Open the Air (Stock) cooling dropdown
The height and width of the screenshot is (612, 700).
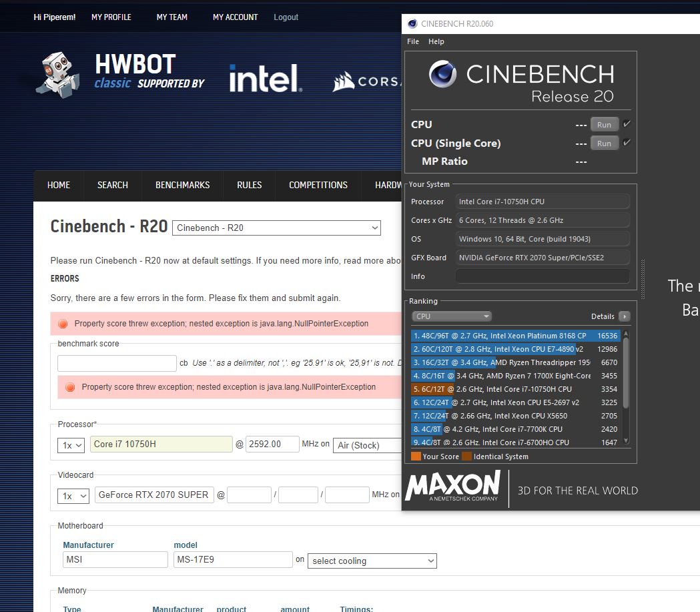click(x=368, y=445)
